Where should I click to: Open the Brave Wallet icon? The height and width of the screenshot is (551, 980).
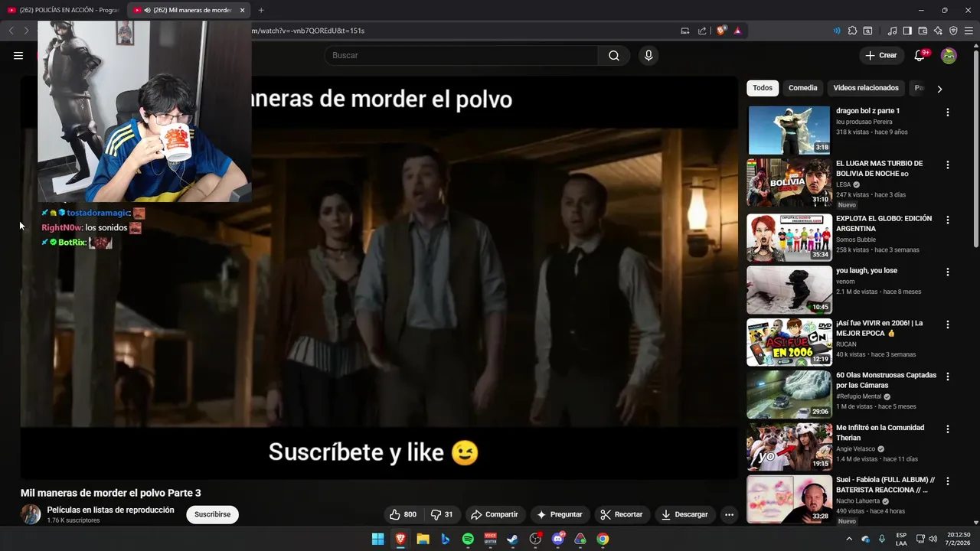923,31
